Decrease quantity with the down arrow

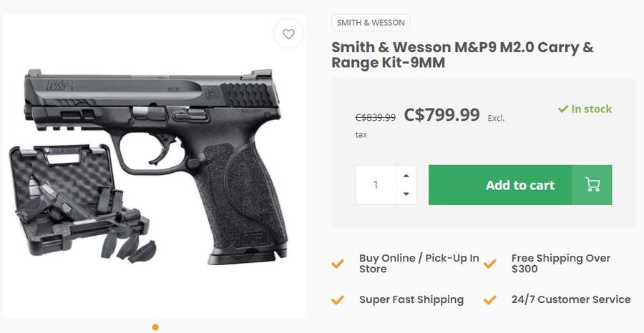406,194
